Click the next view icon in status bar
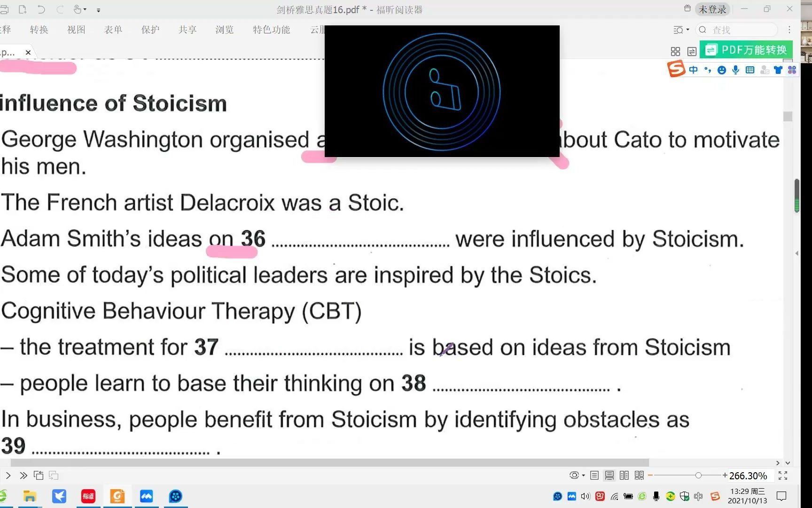The height and width of the screenshot is (508, 812). [x=54, y=476]
